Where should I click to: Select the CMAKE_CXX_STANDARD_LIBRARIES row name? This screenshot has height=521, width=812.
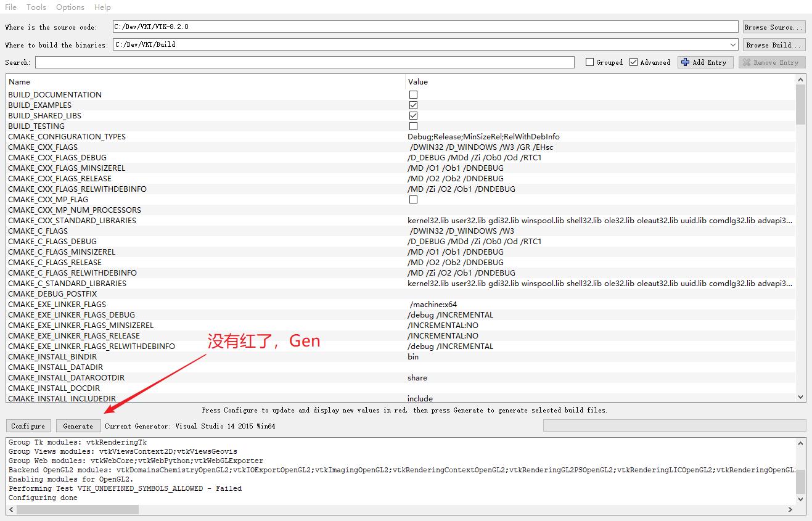pyautogui.click(x=72, y=220)
